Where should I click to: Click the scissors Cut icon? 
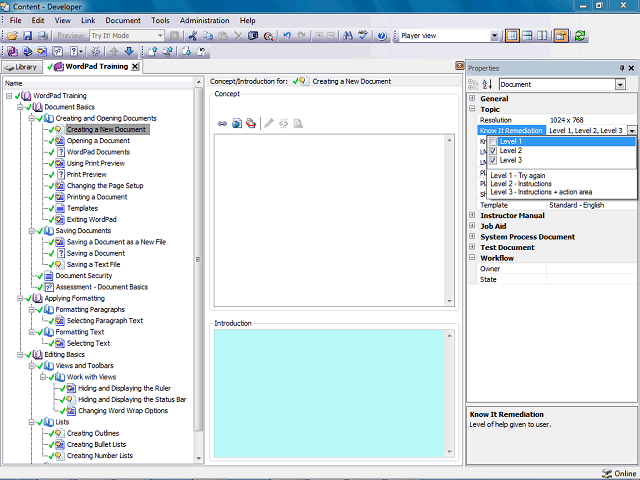[193, 36]
